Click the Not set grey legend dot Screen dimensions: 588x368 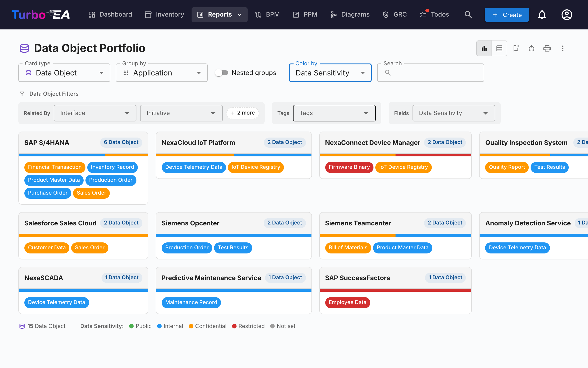[x=272, y=326]
